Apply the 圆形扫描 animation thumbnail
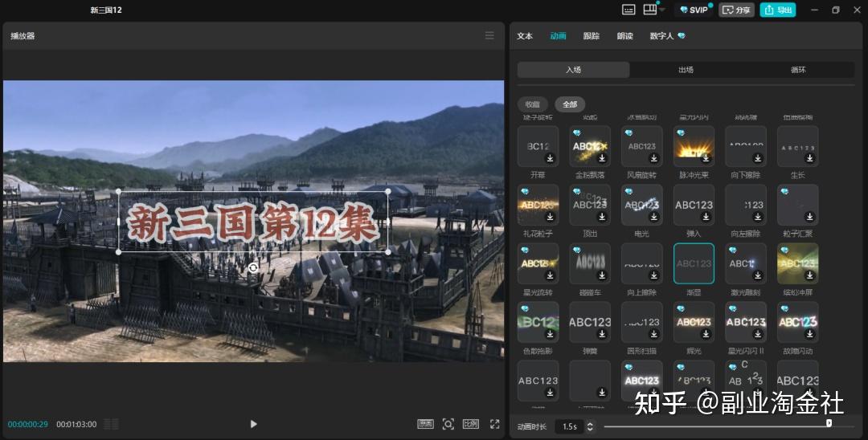This screenshot has width=868, height=440. (x=642, y=322)
